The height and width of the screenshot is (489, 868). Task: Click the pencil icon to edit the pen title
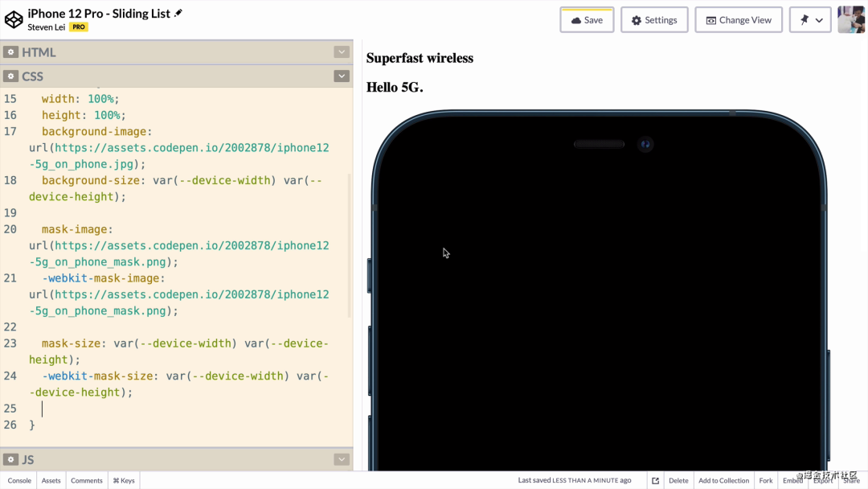[178, 13]
